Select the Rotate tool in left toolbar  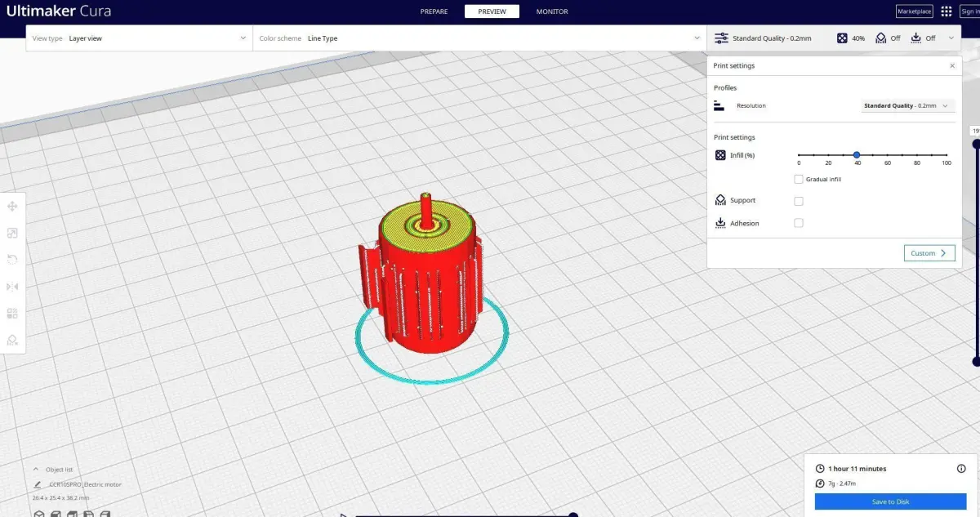click(12, 260)
